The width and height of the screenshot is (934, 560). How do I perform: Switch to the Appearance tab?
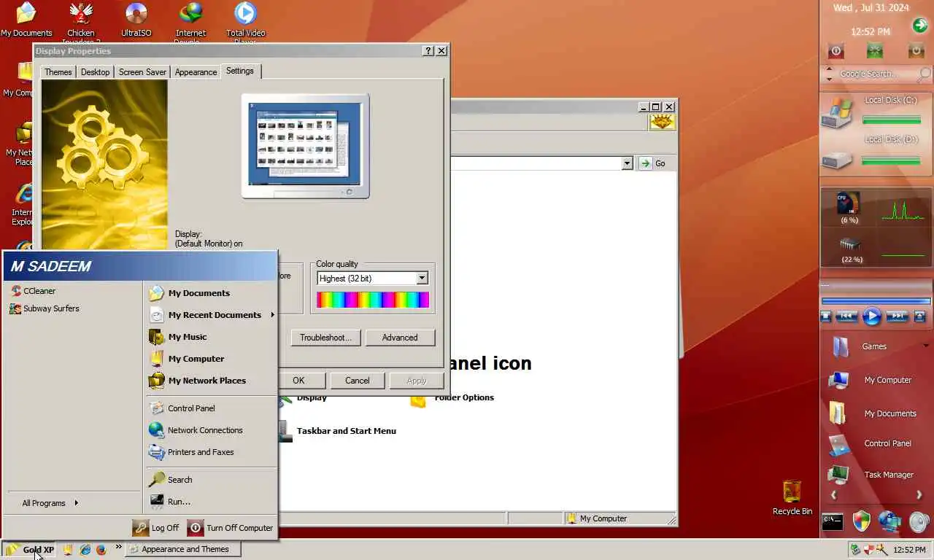pos(196,72)
